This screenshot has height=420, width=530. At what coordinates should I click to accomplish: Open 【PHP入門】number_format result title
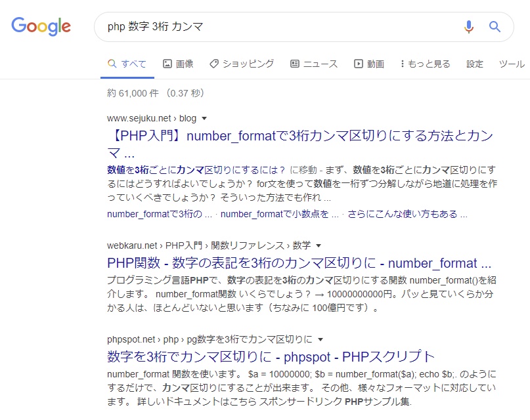click(300, 144)
